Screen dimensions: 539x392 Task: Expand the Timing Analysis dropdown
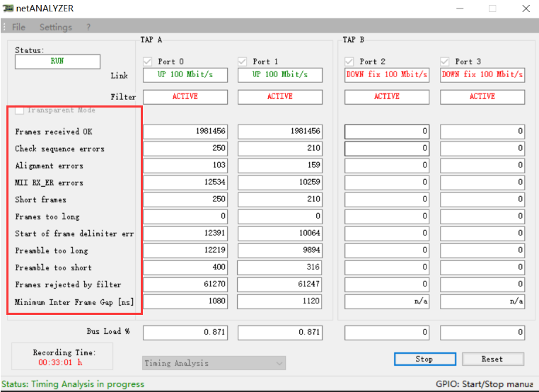tap(214, 363)
